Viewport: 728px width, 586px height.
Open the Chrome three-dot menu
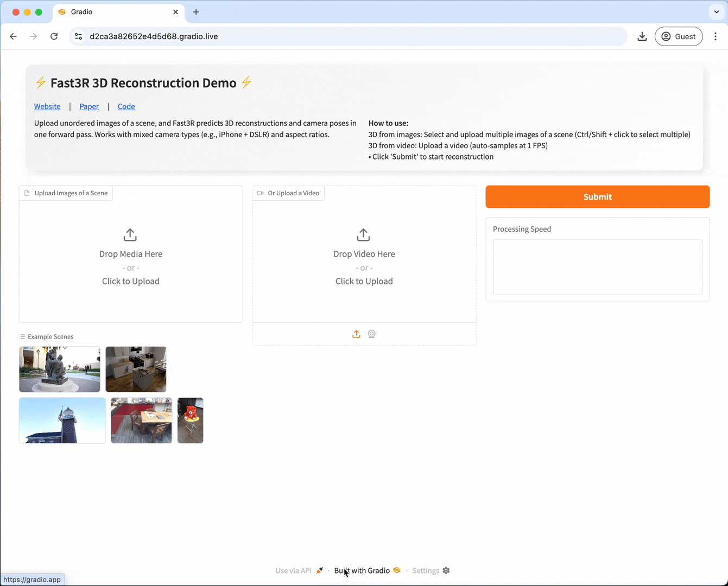(x=715, y=36)
